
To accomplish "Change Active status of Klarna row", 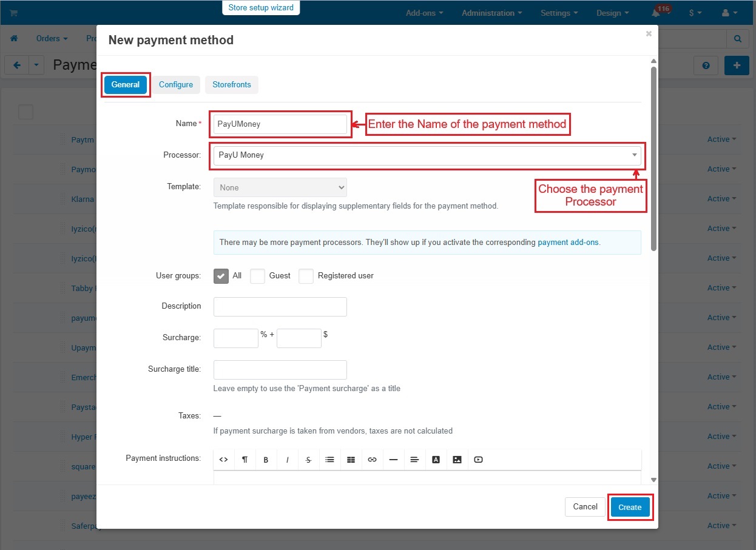I will tap(722, 199).
